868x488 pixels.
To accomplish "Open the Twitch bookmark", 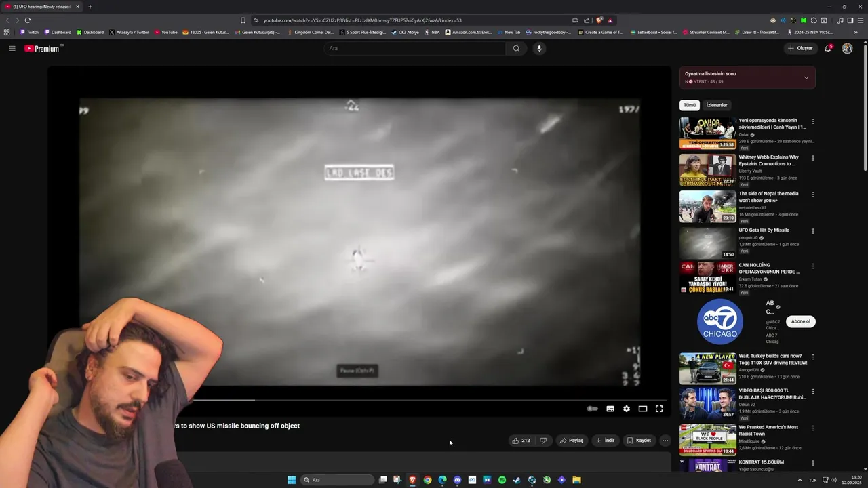I will [x=29, y=32].
